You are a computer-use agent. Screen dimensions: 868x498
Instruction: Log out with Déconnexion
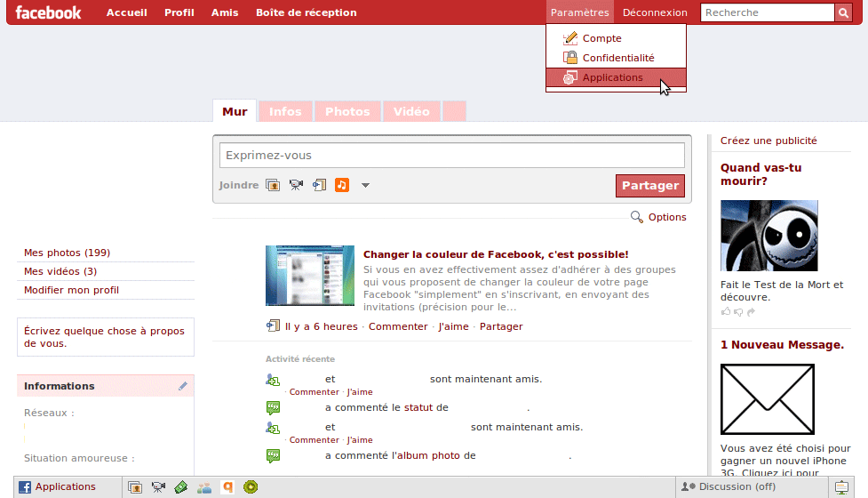655,12
